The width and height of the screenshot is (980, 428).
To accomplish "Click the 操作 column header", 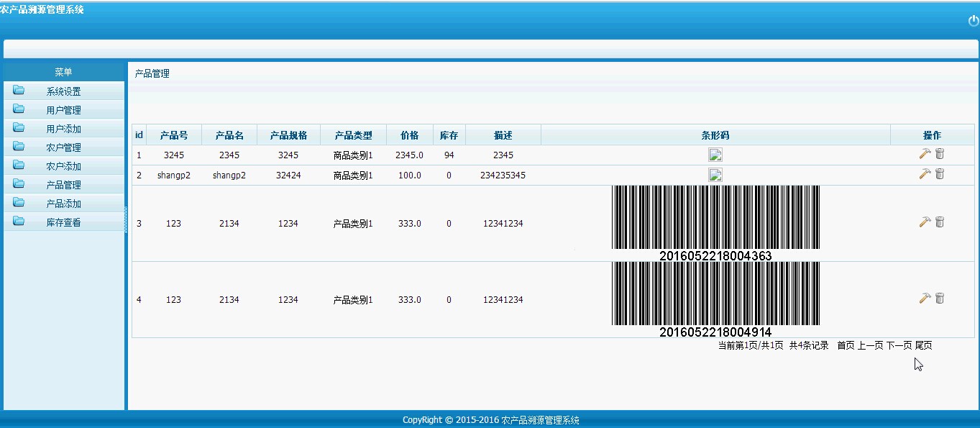I will pos(932,135).
